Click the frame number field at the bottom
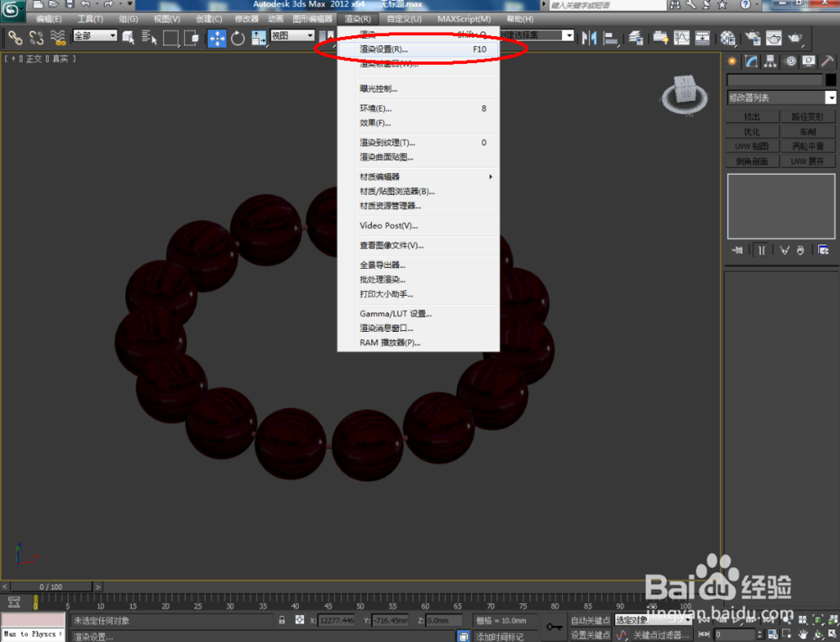The height and width of the screenshot is (642, 840). tap(737, 634)
